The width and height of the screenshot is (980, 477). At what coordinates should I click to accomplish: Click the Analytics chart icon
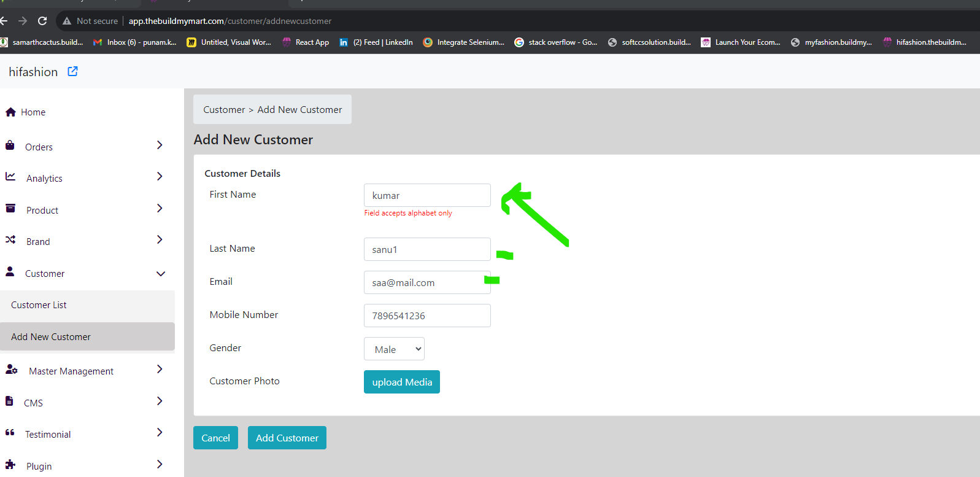point(10,177)
